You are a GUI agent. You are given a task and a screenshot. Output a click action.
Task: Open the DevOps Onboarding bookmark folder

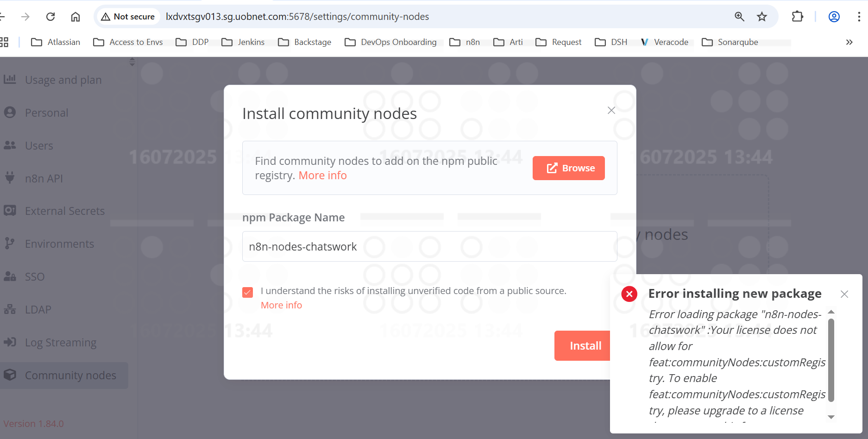tap(391, 42)
